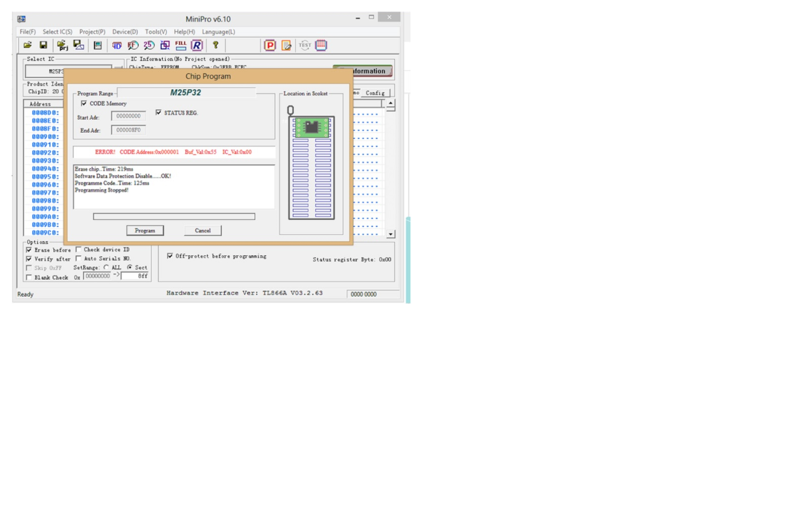Enable the Auto Serials NO. option

coord(78,258)
